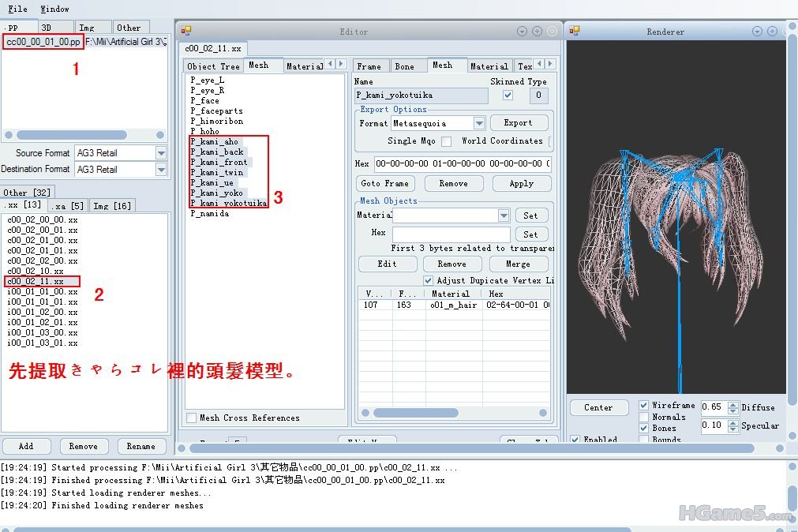Toggle the Skinned checkbox

pos(508,95)
